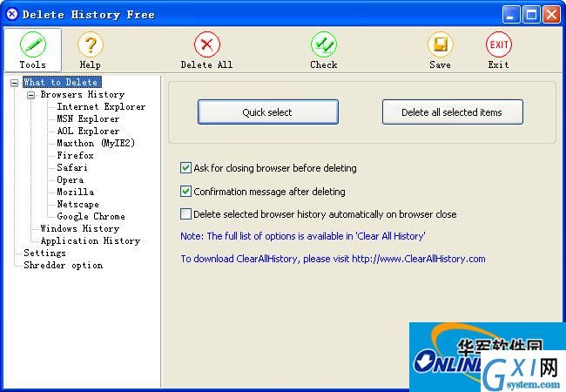This screenshot has width=566, height=392.
Task: Click Delete all selected items button
Action: click(x=452, y=112)
